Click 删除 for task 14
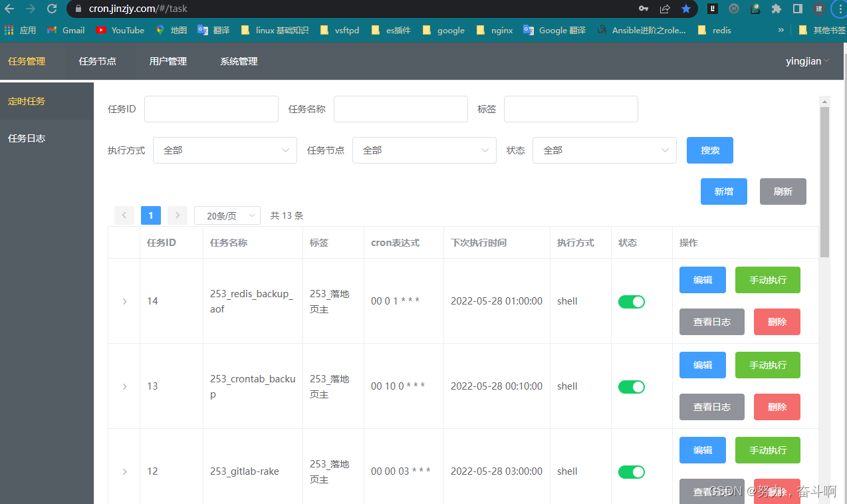Screen dimensions: 847x504 click(777, 322)
